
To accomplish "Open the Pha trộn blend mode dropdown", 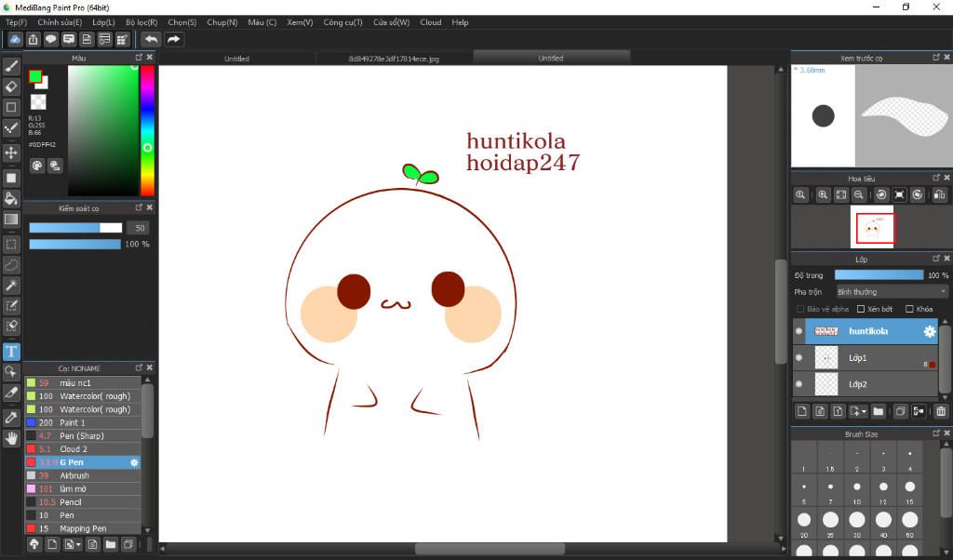I will (x=892, y=292).
